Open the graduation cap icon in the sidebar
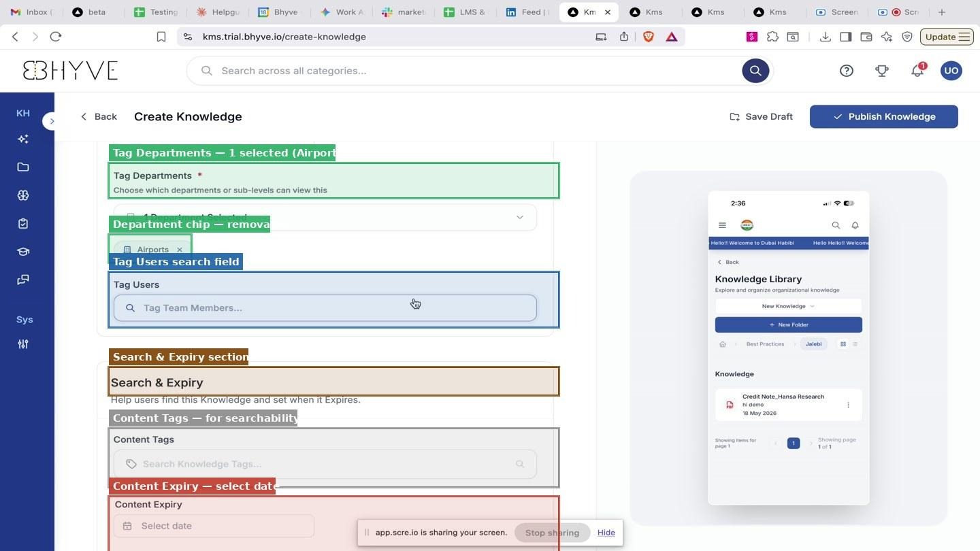The height and width of the screenshot is (551, 980). click(x=23, y=252)
